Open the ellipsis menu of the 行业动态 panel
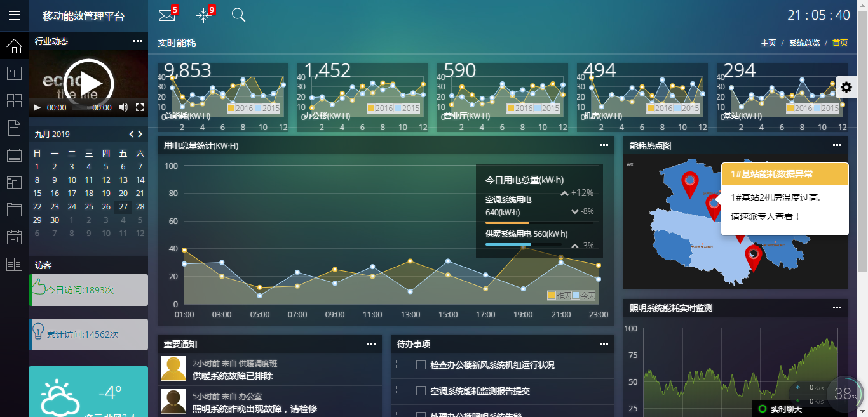The height and width of the screenshot is (417, 868). (x=138, y=41)
